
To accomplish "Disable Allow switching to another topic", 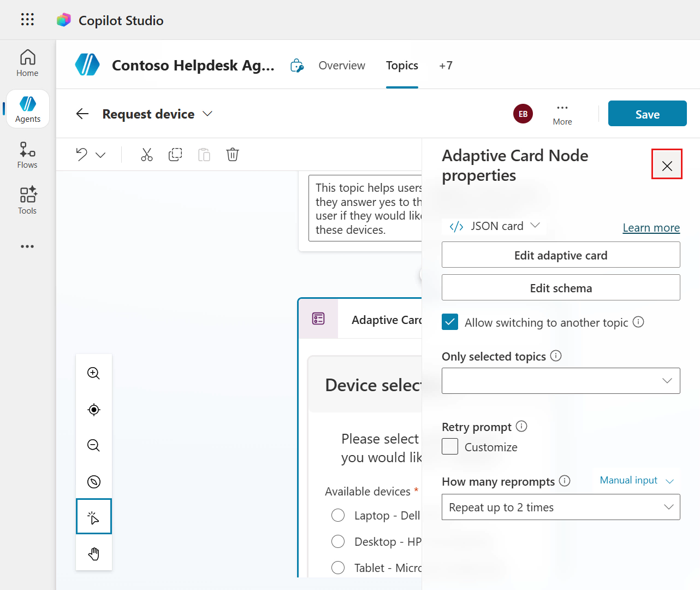I will click(450, 322).
